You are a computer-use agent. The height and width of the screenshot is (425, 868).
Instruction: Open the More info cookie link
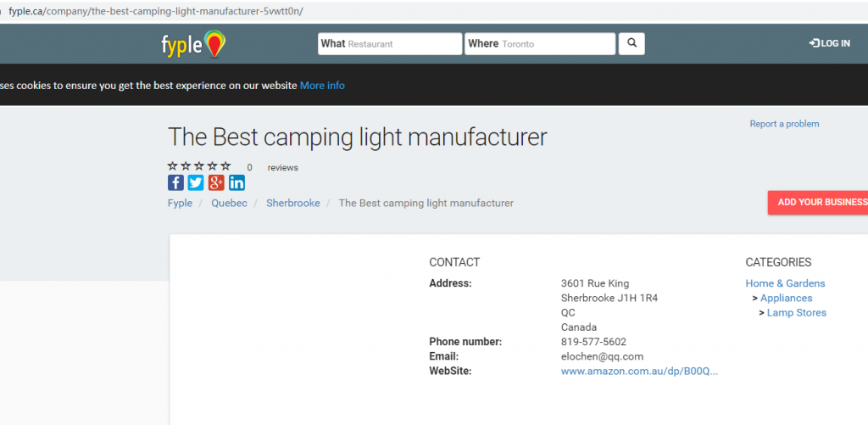(322, 86)
